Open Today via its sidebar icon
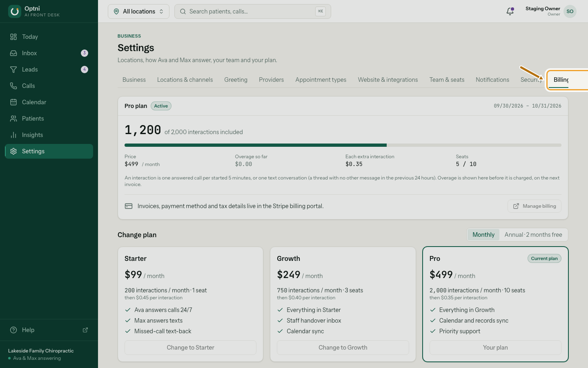This screenshot has width=588, height=368. point(13,37)
